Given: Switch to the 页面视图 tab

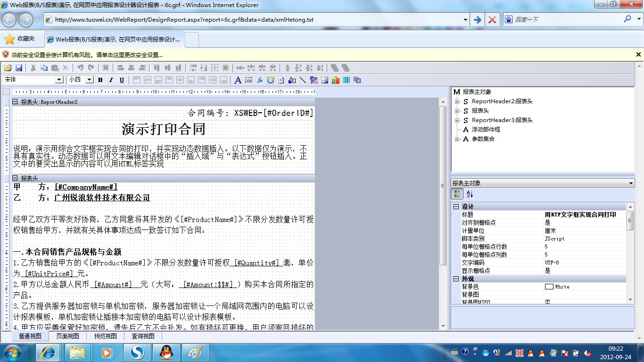Looking at the screenshot, I should point(67,336).
